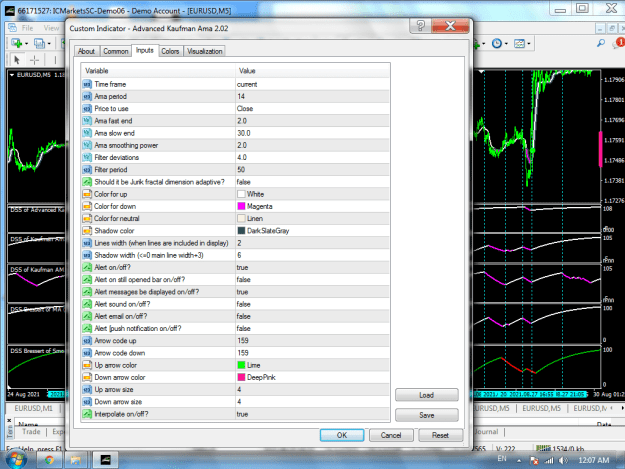Click the Jurik fractal dimension false value
The image size is (625, 469).
pos(244,182)
